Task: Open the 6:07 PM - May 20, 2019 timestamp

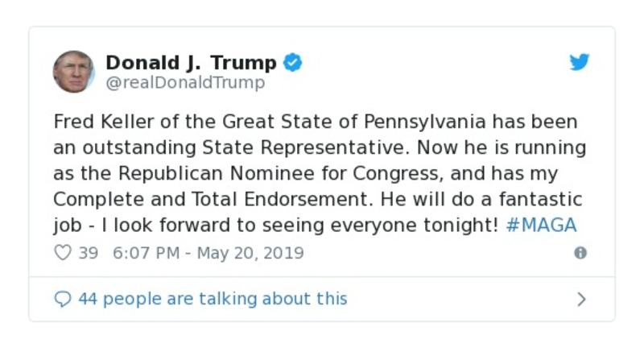Action: pyautogui.click(x=208, y=253)
